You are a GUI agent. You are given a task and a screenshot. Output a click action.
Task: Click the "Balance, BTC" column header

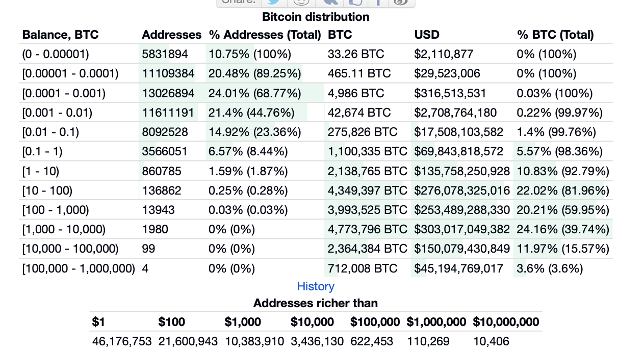point(61,35)
